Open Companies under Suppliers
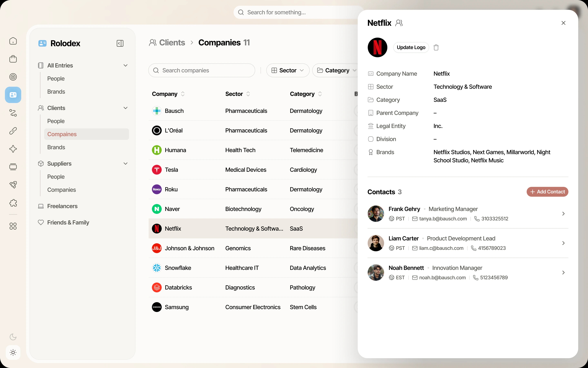The height and width of the screenshot is (368, 588). tap(61, 190)
